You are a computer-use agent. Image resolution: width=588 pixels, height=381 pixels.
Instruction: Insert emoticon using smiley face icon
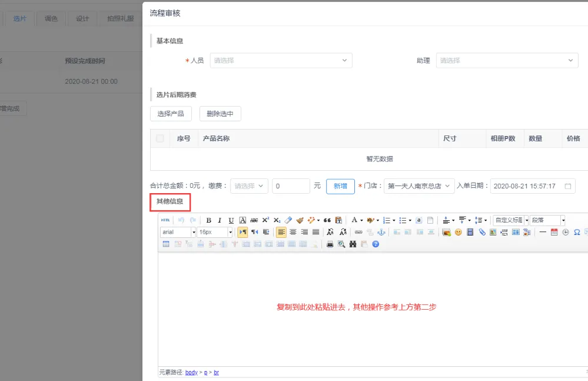point(459,232)
